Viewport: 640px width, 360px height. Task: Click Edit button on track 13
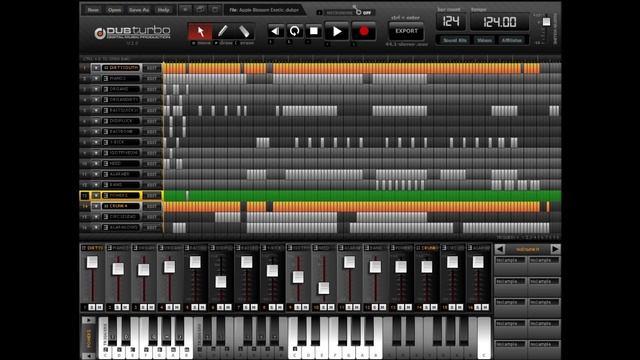[151, 196]
